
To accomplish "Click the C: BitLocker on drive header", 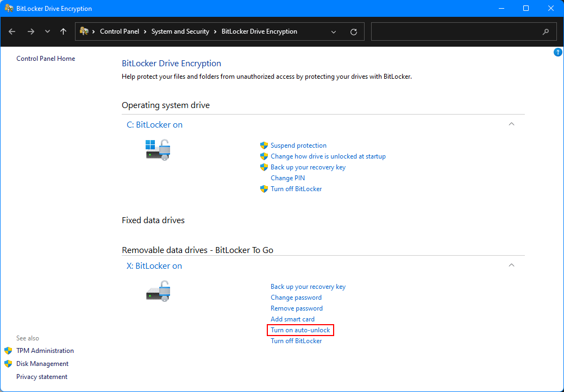I will click(155, 125).
